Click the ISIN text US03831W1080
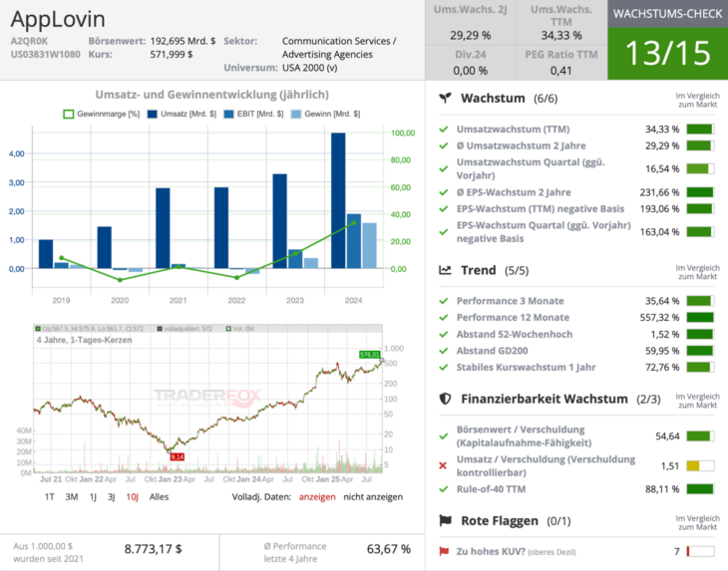 pyautogui.click(x=46, y=54)
